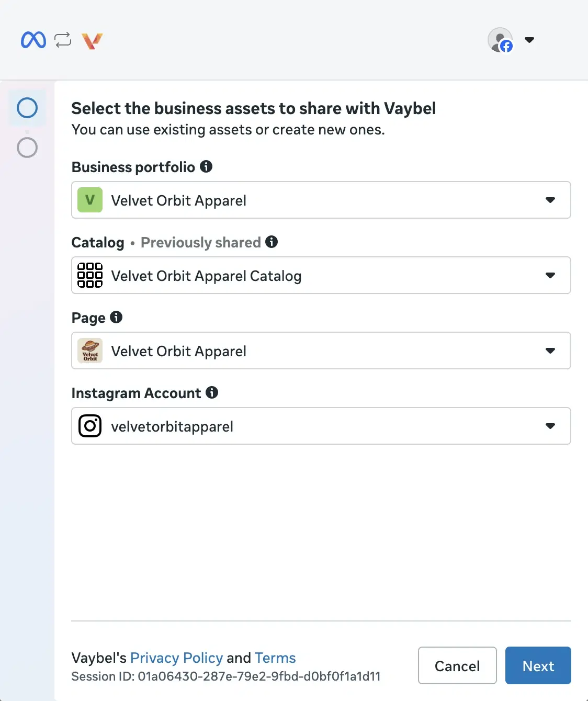588x701 pixels.
Task: Open Vaybel's Privacy Policy link
Action: 176,658
